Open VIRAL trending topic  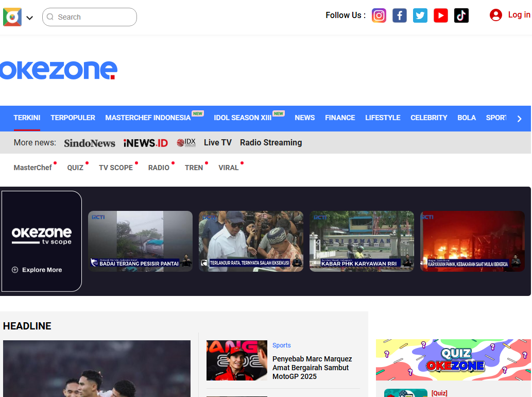(228, 168)
